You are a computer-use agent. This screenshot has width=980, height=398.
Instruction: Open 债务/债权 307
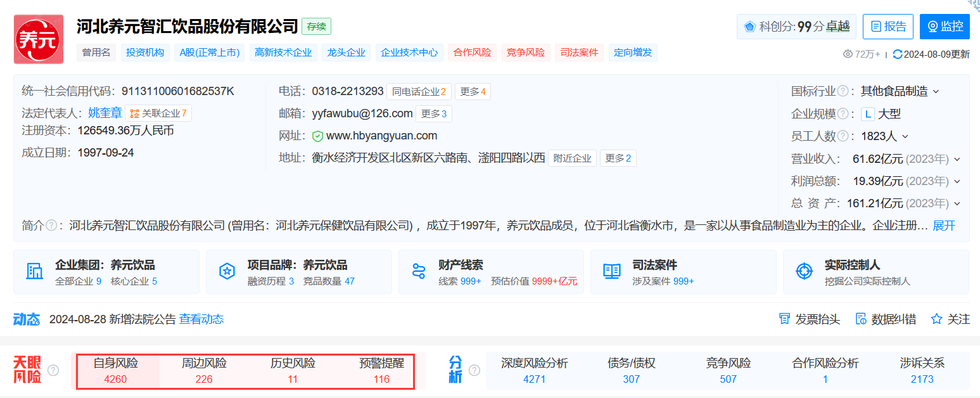pos(632,371)
